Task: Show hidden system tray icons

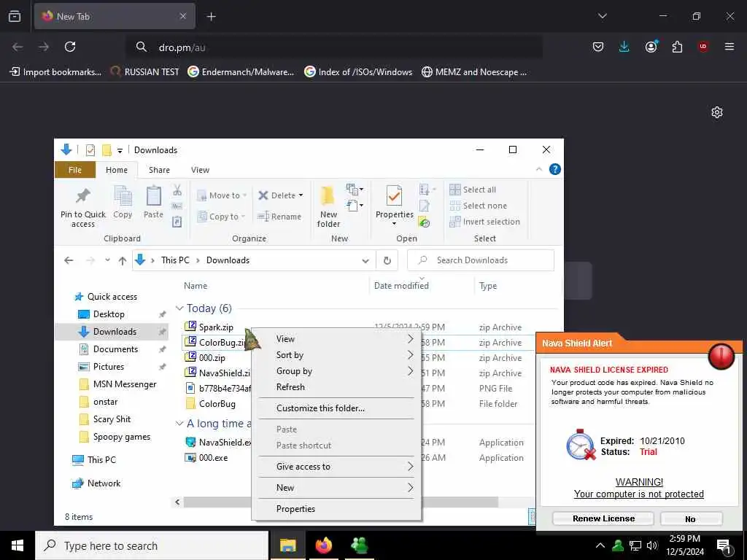Action: (x=600, y=545)
